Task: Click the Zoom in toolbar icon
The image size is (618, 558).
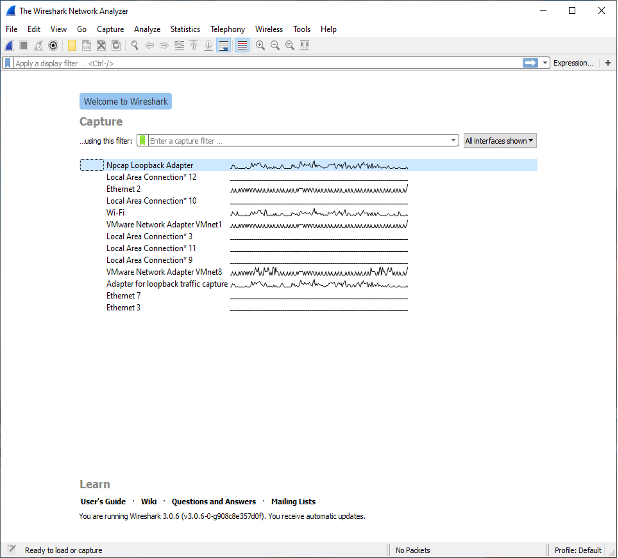Action: (x=260, y=46)
